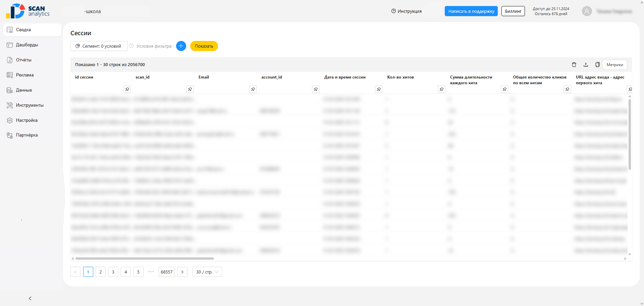The width and height of the screenshot is (644, 306).
Task: Click the Дата и время сессии header
Action: click(x=345, y=77)
